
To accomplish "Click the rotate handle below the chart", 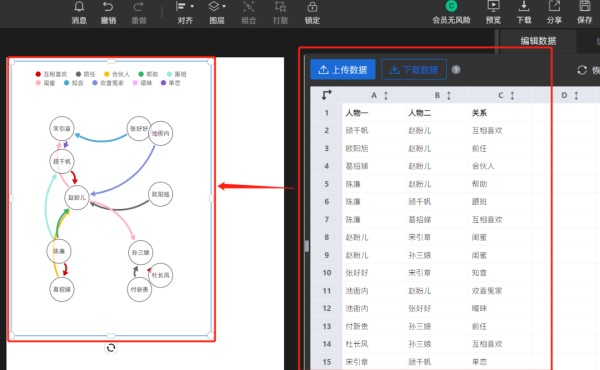I will [111, 348].
